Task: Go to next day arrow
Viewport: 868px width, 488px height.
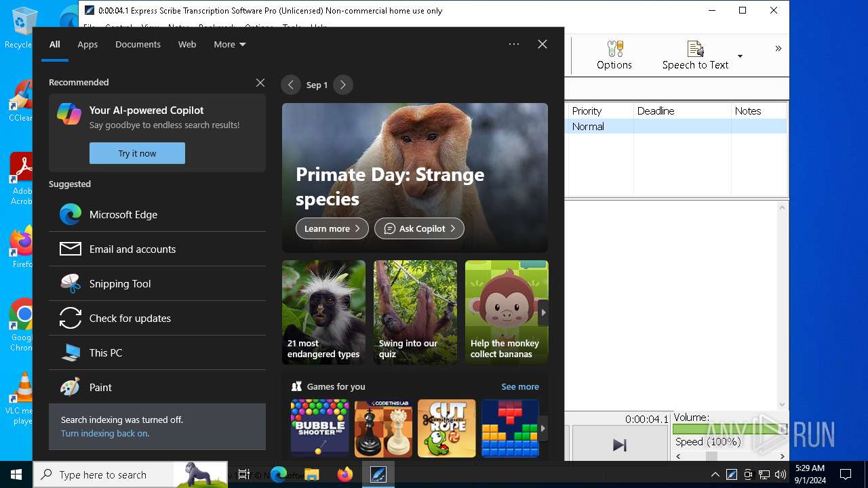Action: pyautogui.click(x=343, y=85)
